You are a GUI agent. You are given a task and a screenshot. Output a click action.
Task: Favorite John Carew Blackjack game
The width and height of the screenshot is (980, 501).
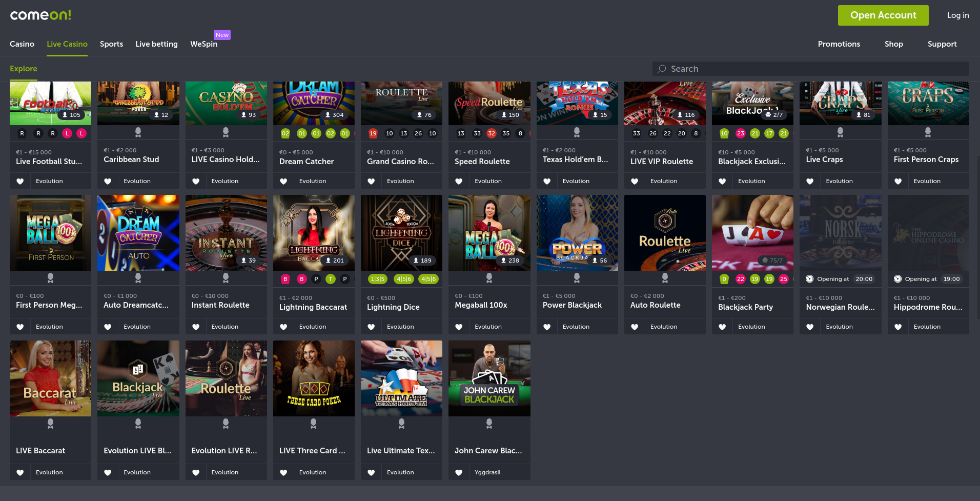(x=459, y=472)
